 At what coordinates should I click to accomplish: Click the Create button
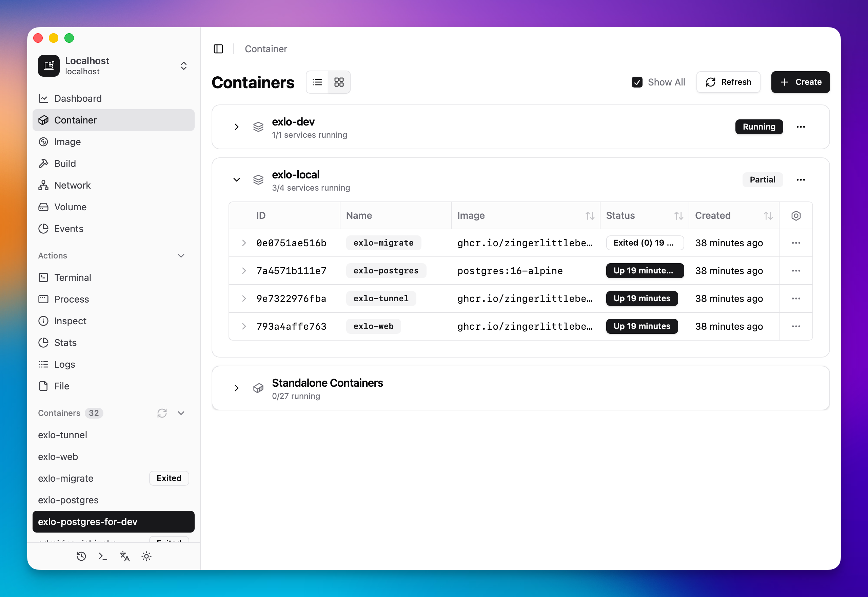tap(800, 82)
